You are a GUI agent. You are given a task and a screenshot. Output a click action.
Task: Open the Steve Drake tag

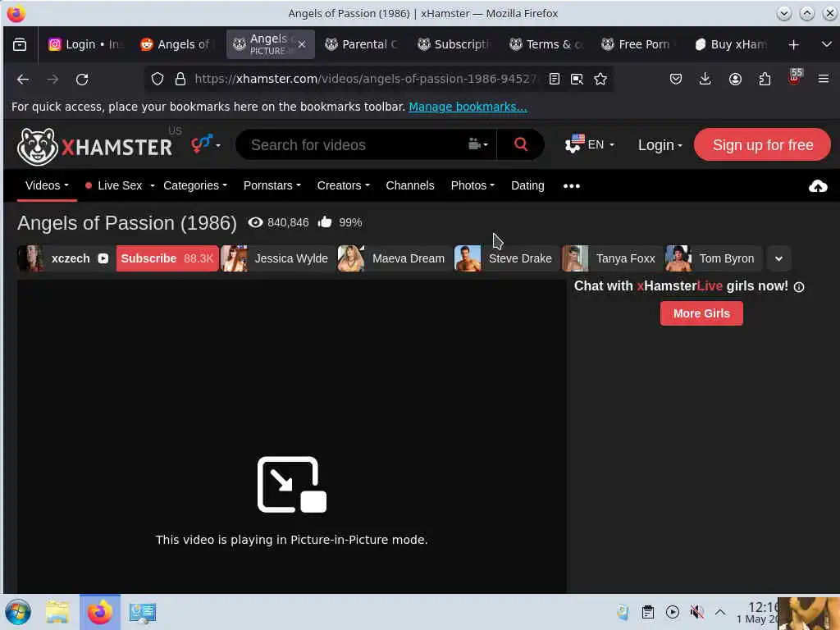point(504,258)
